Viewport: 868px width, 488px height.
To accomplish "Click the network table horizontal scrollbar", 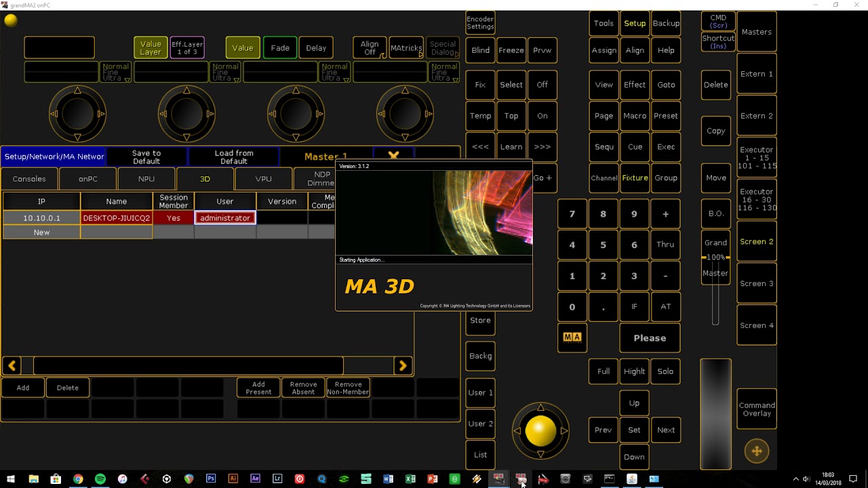I will (189, 366).
